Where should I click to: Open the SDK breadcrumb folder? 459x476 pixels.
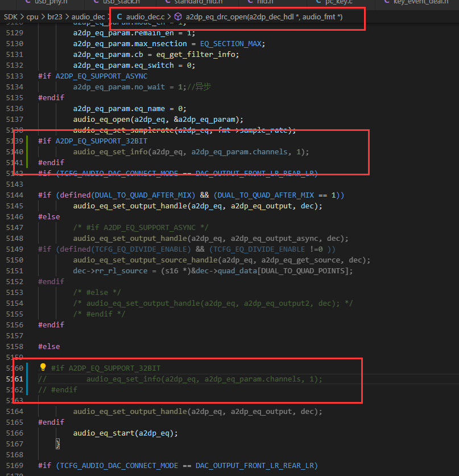[x=11, y=17]
